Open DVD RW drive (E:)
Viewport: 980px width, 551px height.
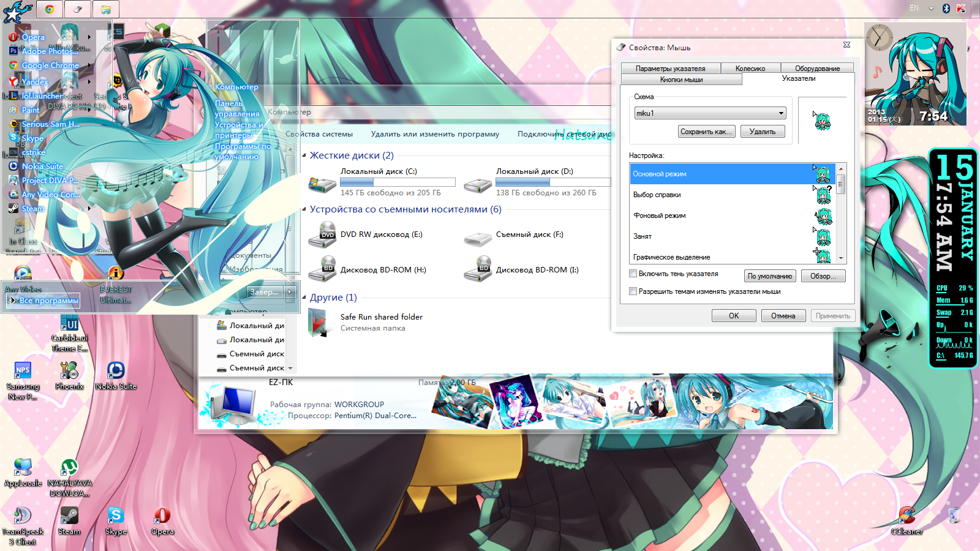(366, 235)
